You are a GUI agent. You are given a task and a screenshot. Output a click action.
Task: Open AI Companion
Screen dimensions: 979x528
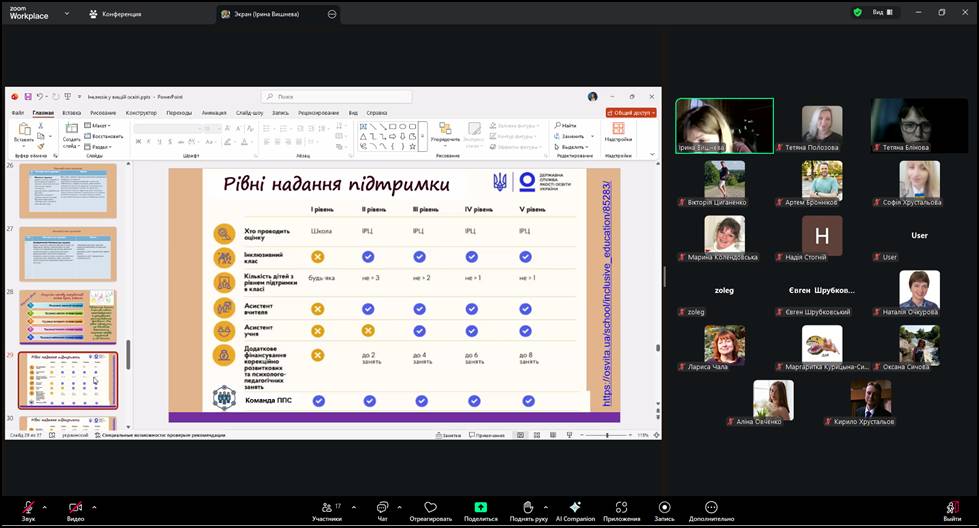574,508
